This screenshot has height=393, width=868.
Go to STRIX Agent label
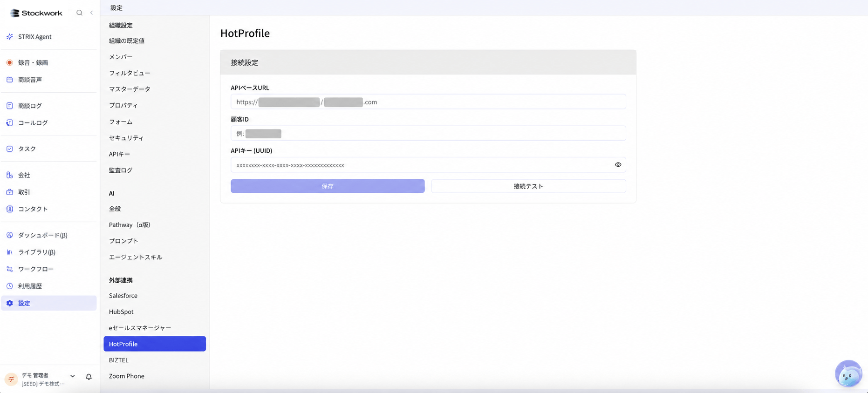click(x=35, y=37)
